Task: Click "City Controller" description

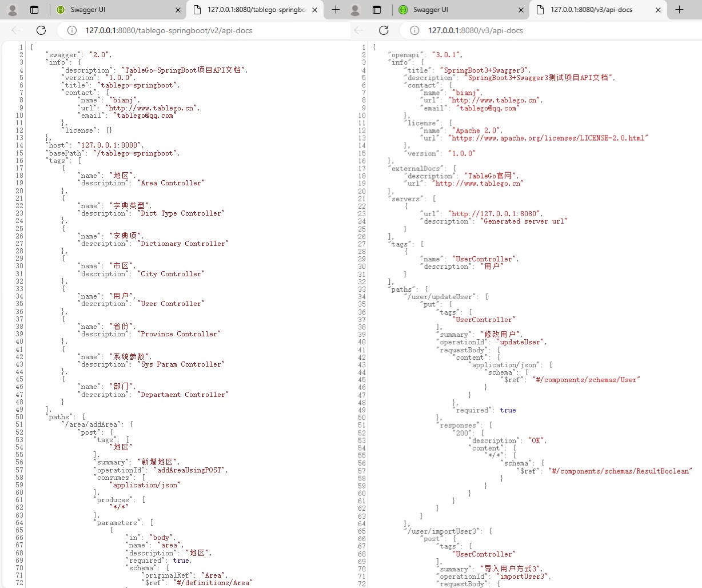Action: coord(171,274)
